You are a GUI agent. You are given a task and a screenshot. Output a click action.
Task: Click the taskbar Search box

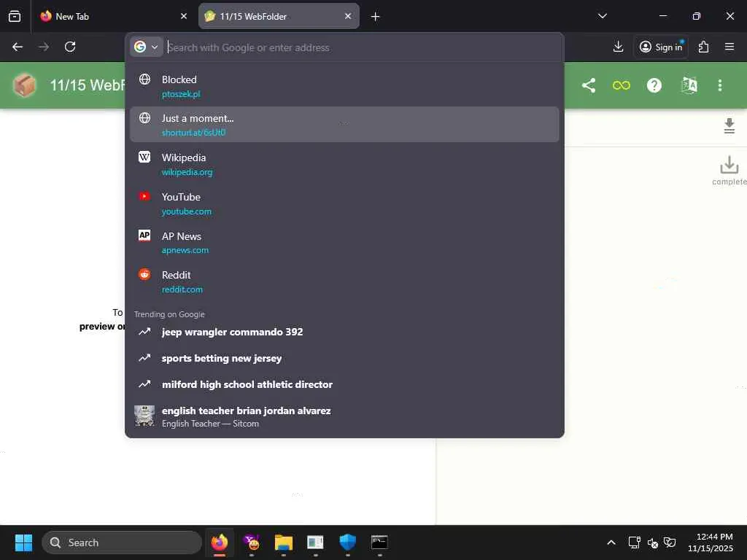tap(122, 542)
